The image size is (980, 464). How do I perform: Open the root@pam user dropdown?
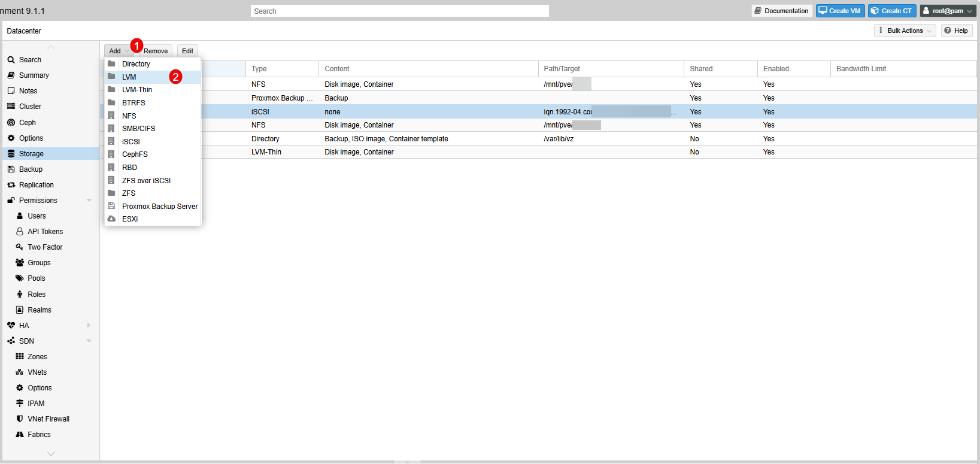pyautogui.click(x=947, y=11)
